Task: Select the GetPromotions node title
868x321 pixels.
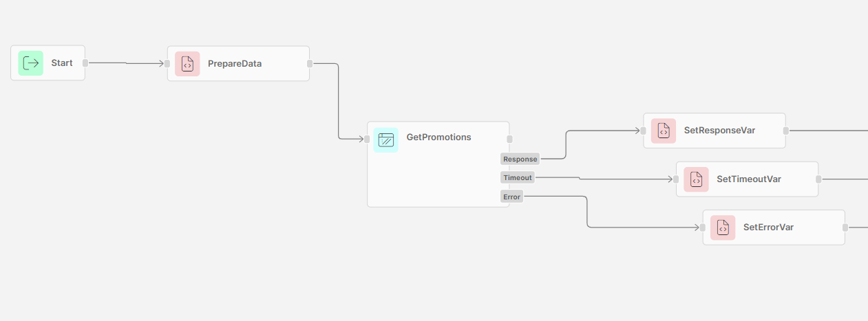Action: [x=438, y=137]
